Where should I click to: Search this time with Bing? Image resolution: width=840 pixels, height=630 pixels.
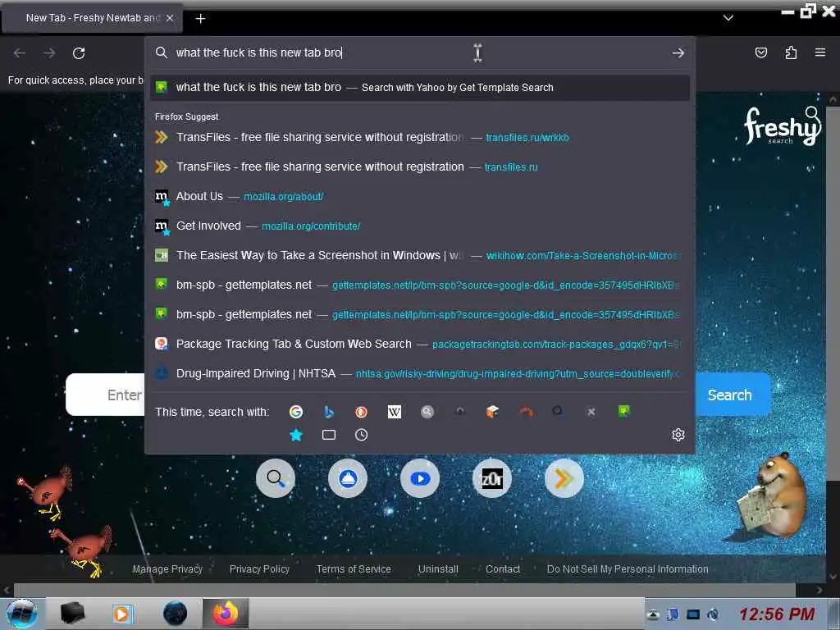329,412
